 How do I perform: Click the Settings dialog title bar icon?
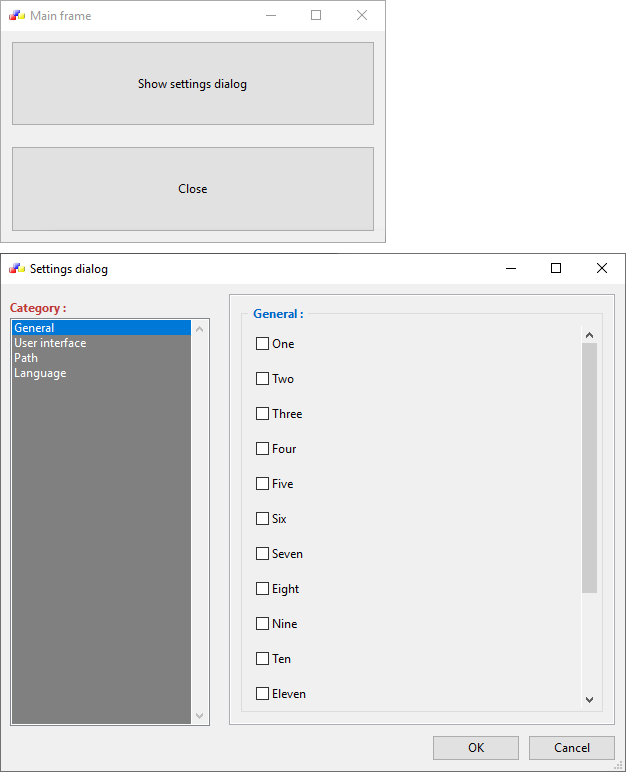coord(16,268)
